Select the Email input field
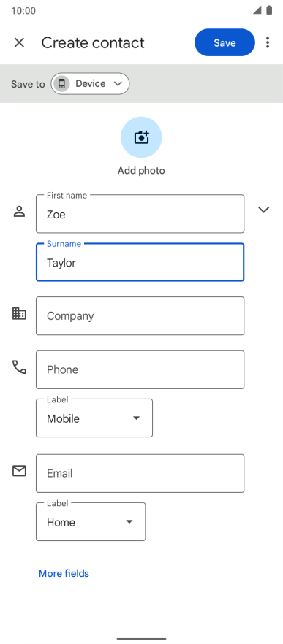This screenshot has width=283, height=644. coord(140,473)
